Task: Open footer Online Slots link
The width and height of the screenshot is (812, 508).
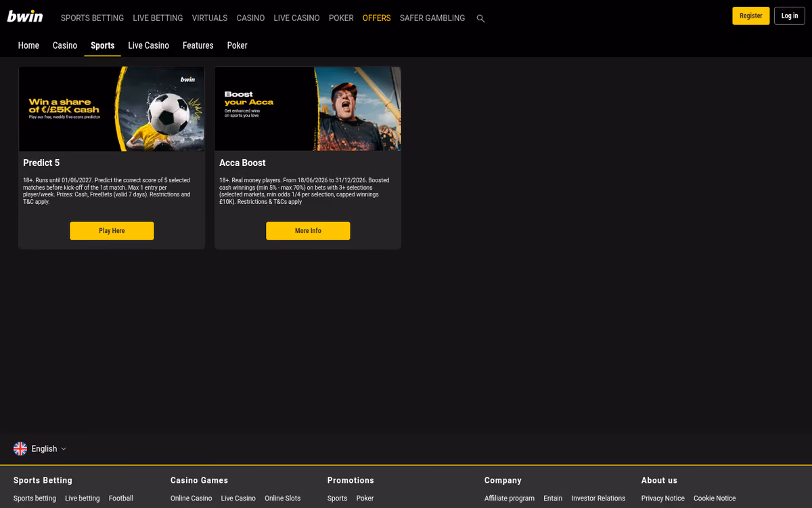Action: 283,499
